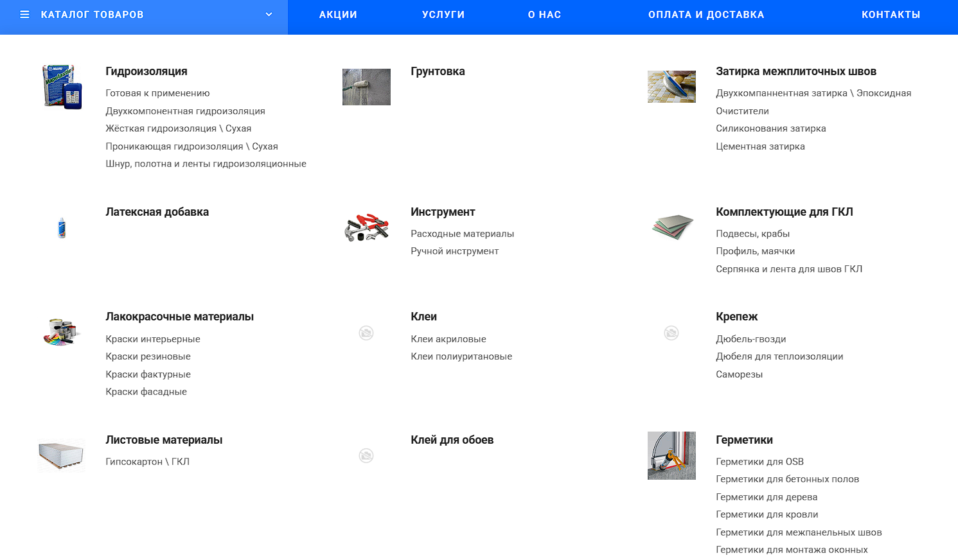The image size is (958, 560).
Task: Click the Латексная добавка bottle icon
Action: click(62, 227)
